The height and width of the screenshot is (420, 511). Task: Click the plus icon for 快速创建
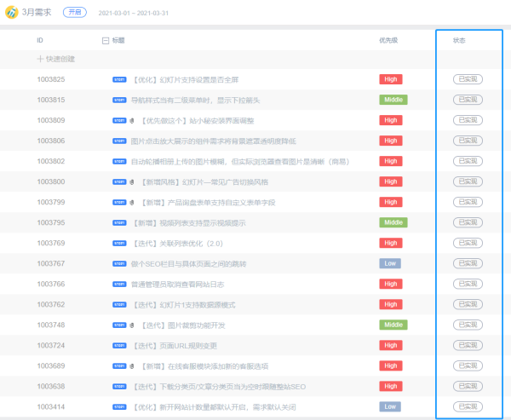click(x=40, y=59)
